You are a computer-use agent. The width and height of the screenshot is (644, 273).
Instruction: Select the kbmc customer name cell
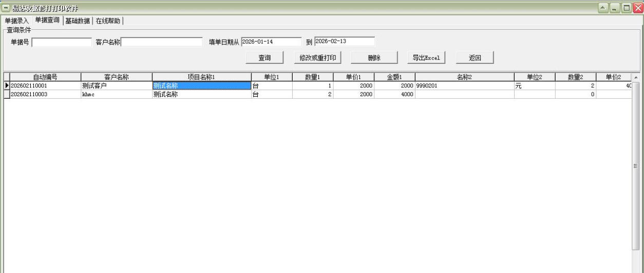[116, 94]
